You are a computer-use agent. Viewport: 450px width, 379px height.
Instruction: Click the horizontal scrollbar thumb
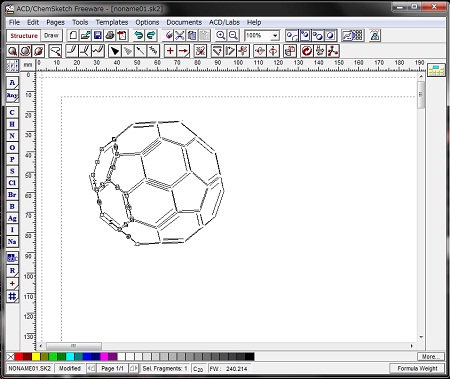73,346
